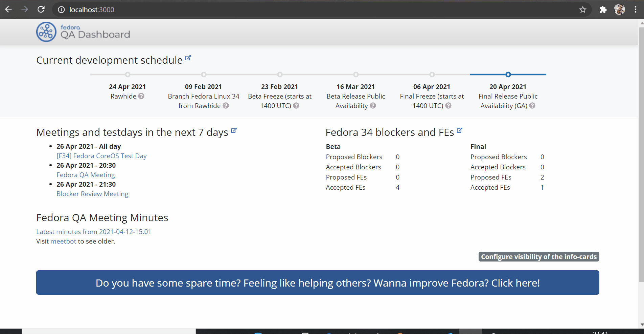Click help icon for Beta Freeze
Viewport: 644px width, 334px height.
pos(296,106)
